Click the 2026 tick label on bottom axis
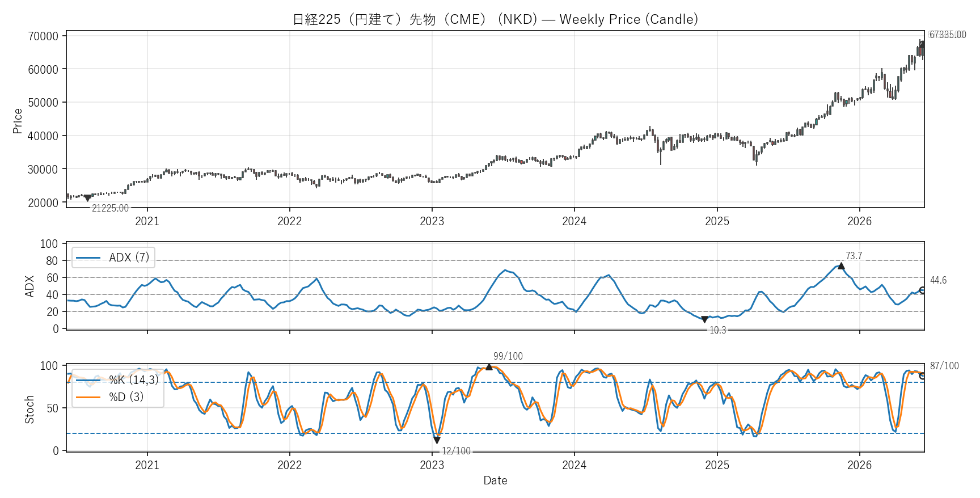 point(859,465)
